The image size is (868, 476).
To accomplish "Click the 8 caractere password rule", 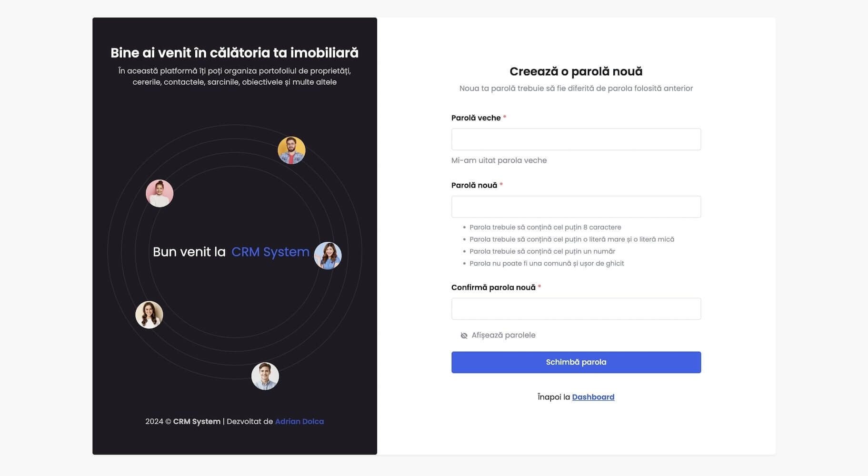I will point(545,228).
